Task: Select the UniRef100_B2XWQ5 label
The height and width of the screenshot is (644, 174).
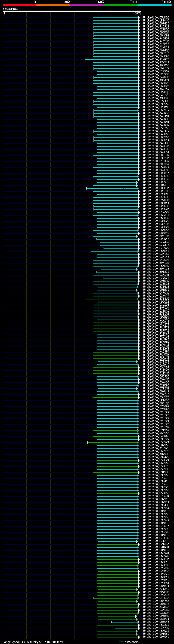Action: (x=156, y=92)
